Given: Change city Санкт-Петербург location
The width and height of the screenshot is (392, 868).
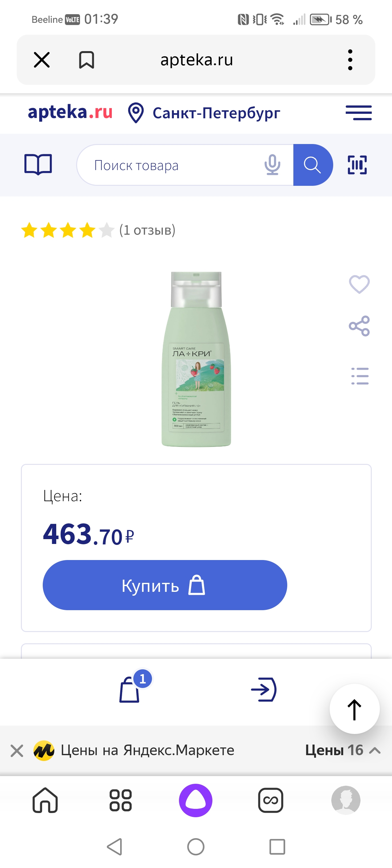Looking at the screenshot, I should pyautogui.click(x=204, y=113).
